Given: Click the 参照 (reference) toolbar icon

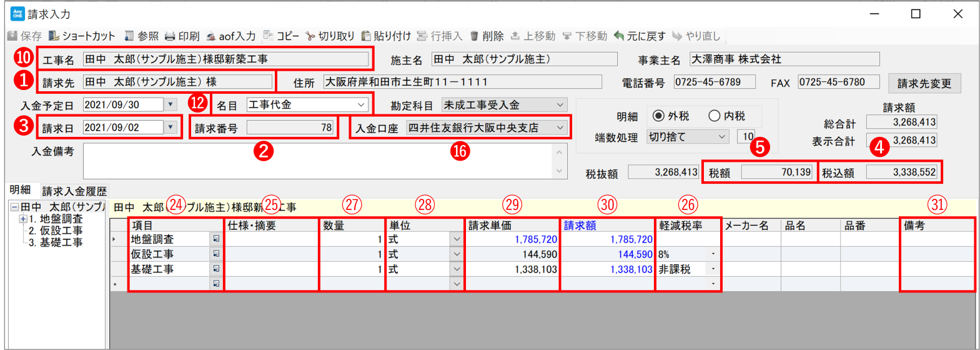Looking at the screenshot, I should (129, 36).
